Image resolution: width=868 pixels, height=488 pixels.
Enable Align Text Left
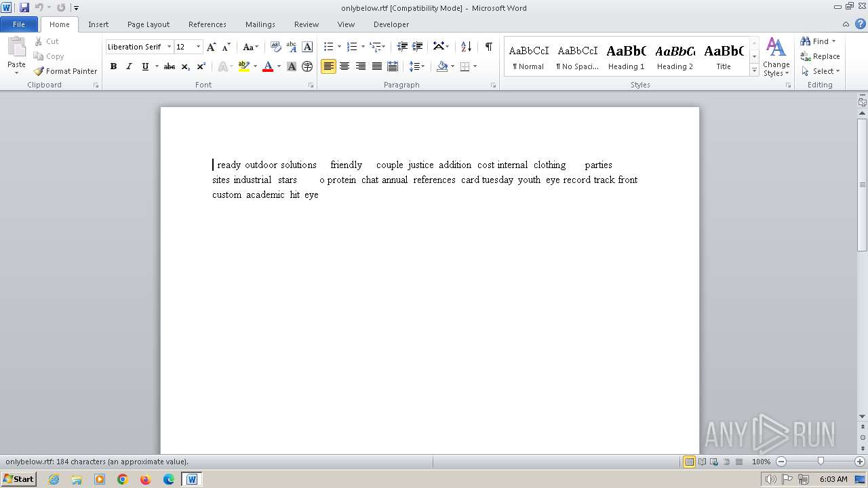click(x=328, y=66)
